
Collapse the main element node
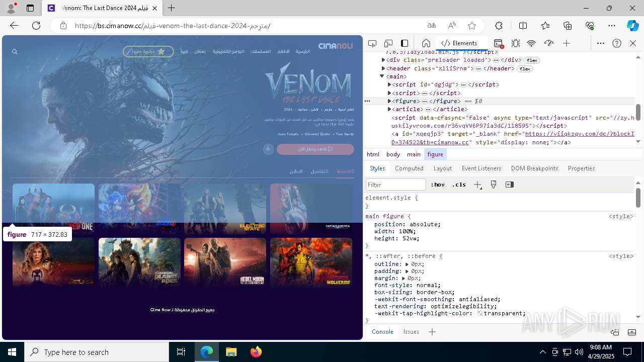[x=382, y=76]
